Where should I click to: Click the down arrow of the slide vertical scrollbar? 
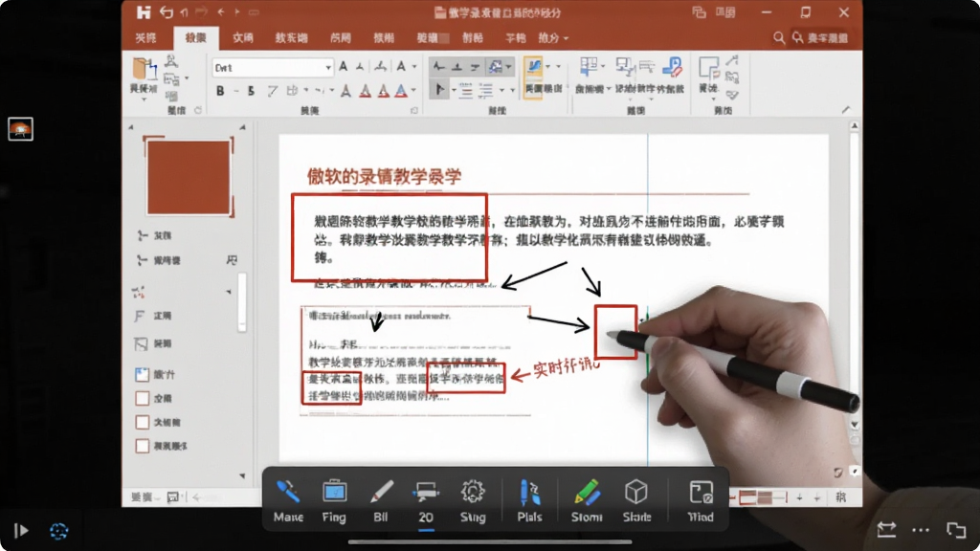tap(855, 425)
